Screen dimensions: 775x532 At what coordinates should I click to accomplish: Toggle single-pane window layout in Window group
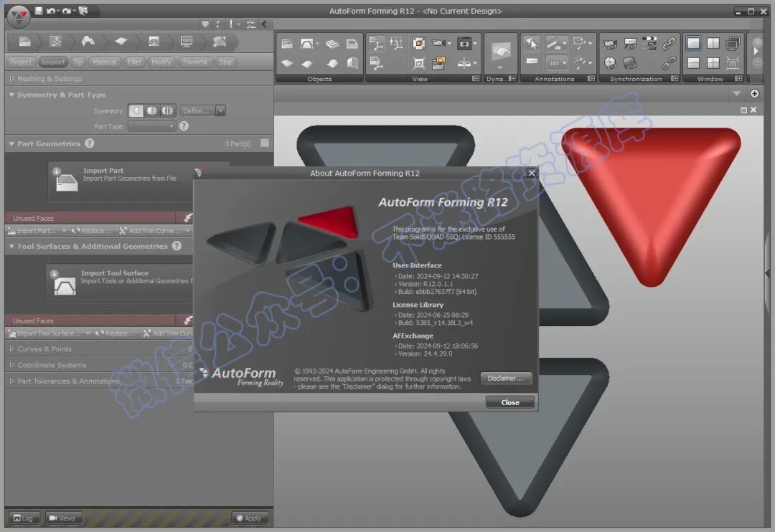click(x=693, y=44)
